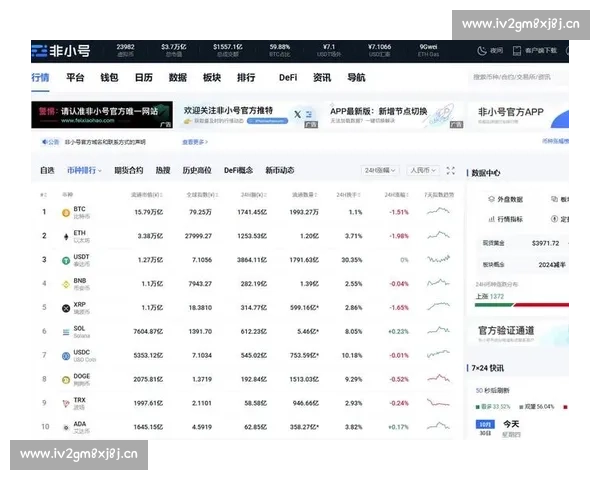Open the 导航 nav tab
The width and height of the screenshot is (600, 480).
coord(356,78)
